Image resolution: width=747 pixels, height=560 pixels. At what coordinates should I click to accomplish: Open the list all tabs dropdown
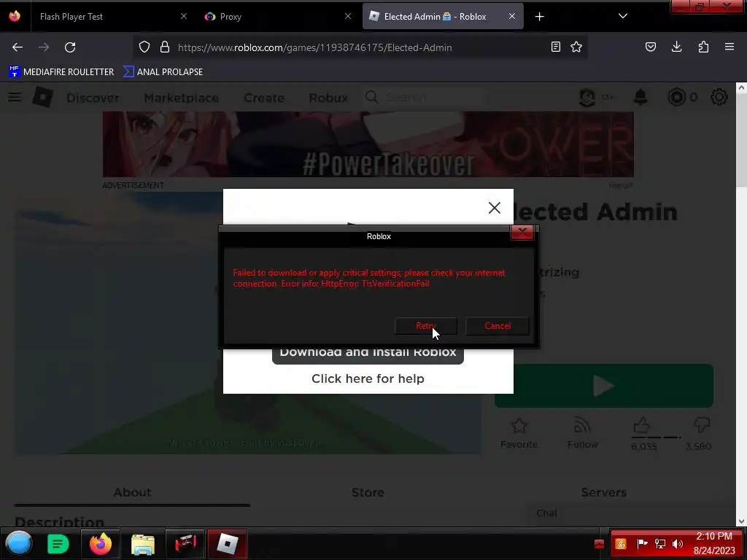(623, 17)
